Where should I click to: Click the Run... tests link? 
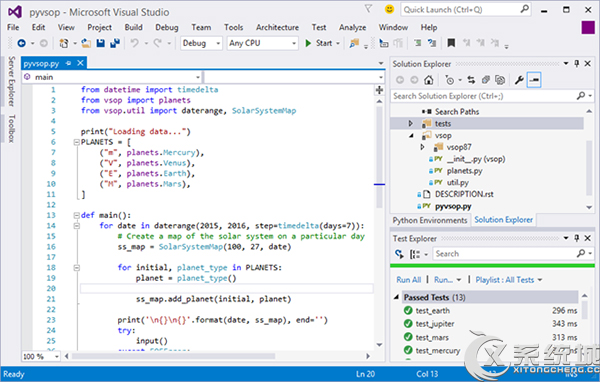(x=443, y=280)
